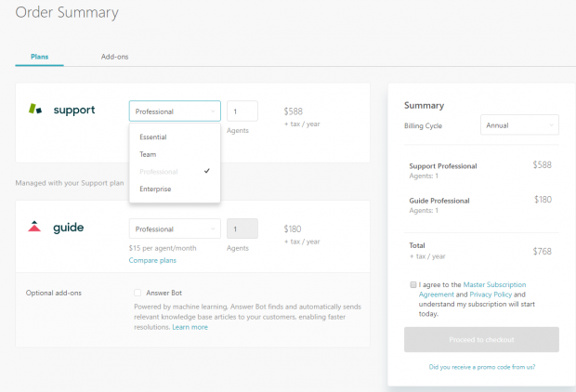
Task: Check the Master Subscription Agreement consent box
Action: coord(413,285)
